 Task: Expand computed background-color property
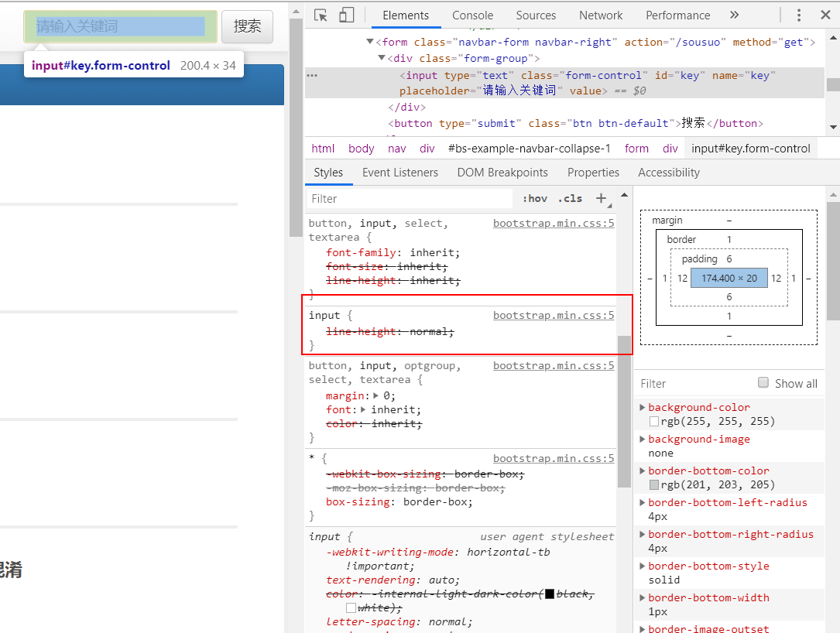pyautogui.click(x=642, y=408)
